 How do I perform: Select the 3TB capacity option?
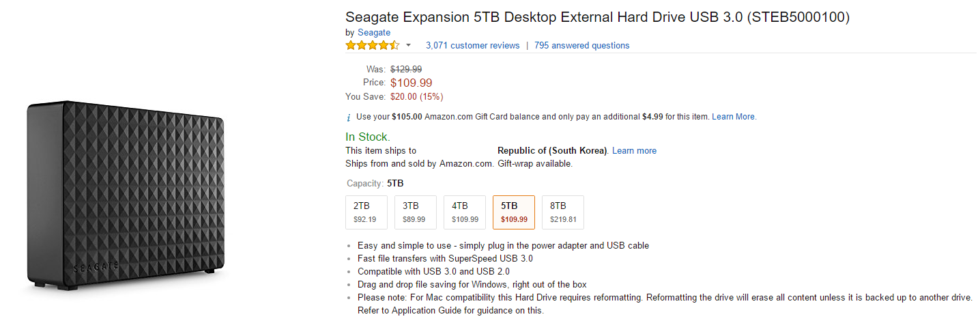[415, 212]
